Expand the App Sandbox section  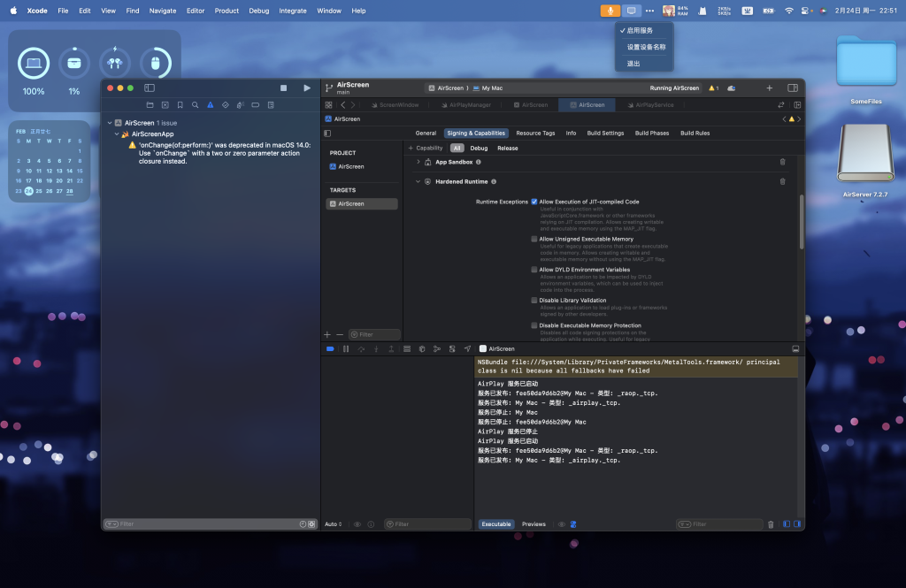pos(418,162)
